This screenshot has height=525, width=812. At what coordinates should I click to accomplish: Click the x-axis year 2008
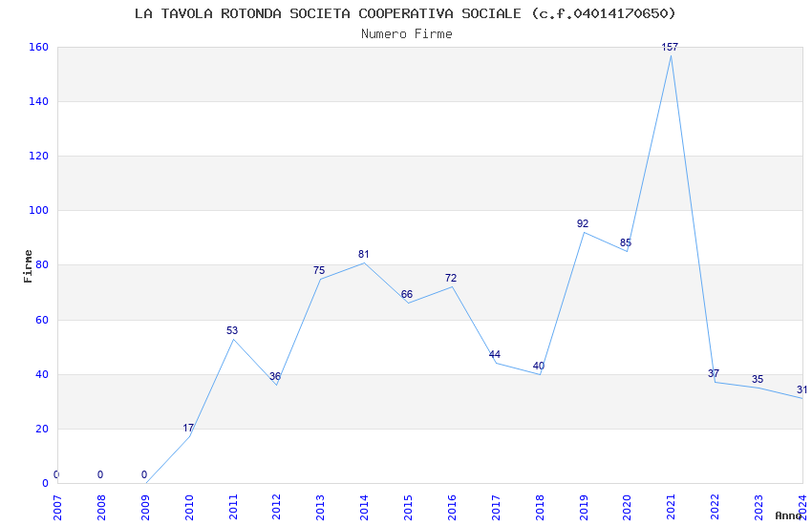coord(101,508)
